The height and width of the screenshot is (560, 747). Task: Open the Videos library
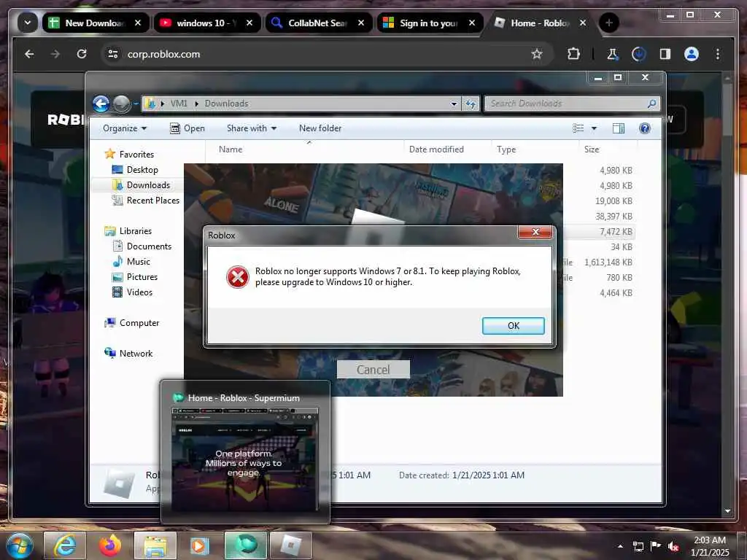pyautogui.click(x=133, y=292)
